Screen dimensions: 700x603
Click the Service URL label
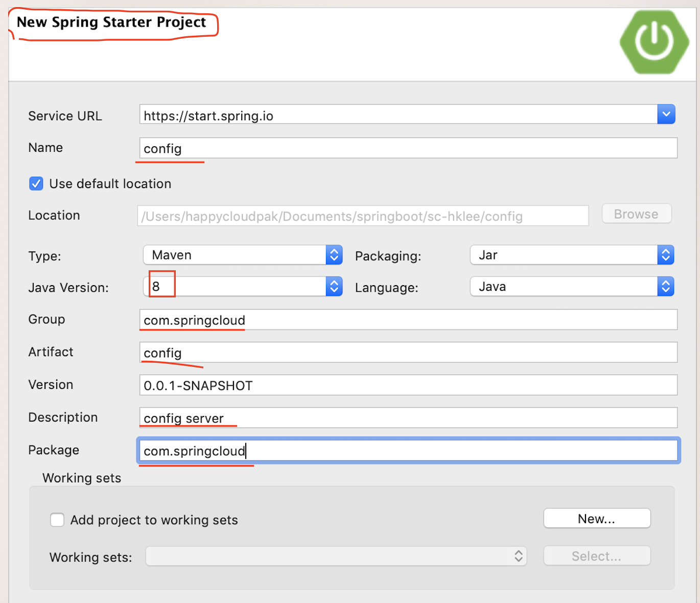(x=65, y=116)
